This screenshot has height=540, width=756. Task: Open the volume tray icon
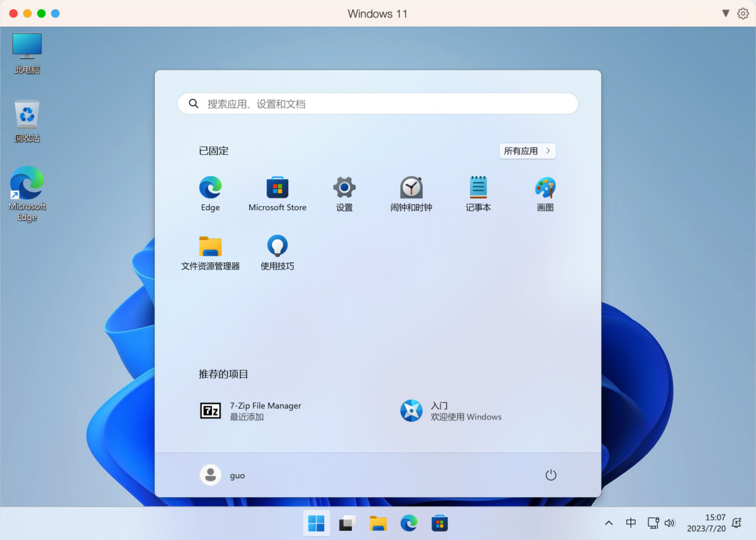[669, 523]
